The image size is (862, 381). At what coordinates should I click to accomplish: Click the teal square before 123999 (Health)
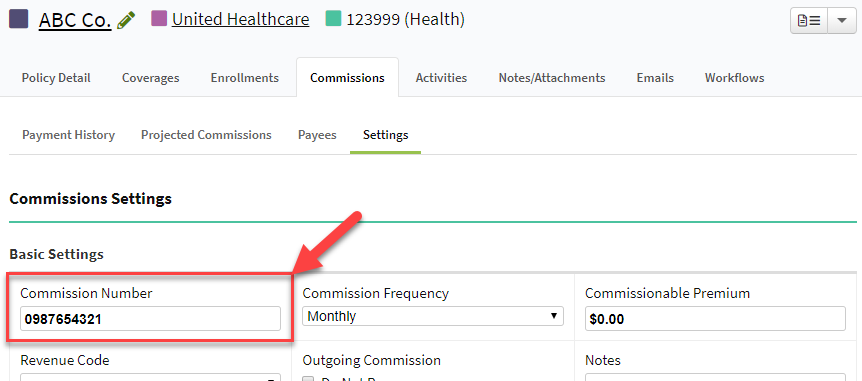pyautogui.click(x=333, y=19)
